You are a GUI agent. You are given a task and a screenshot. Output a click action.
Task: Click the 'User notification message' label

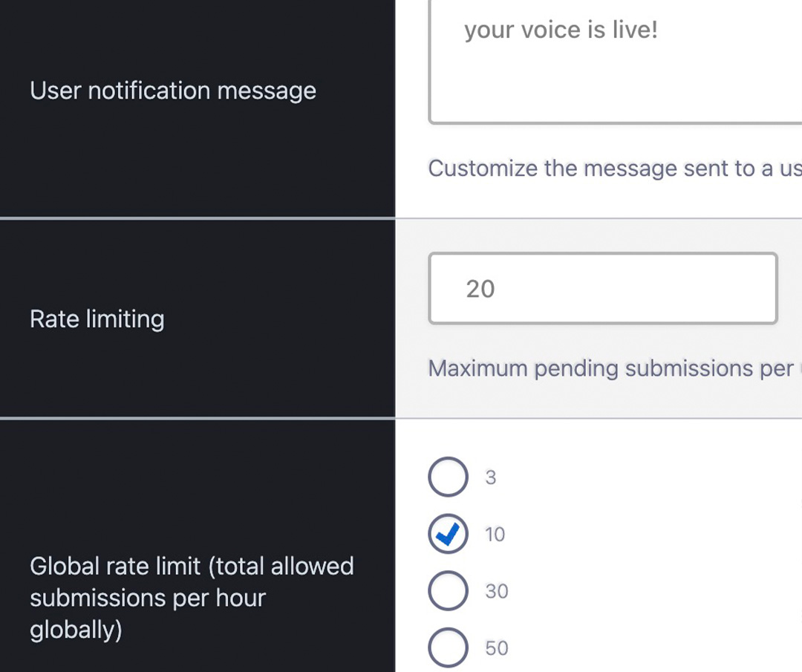173,91
